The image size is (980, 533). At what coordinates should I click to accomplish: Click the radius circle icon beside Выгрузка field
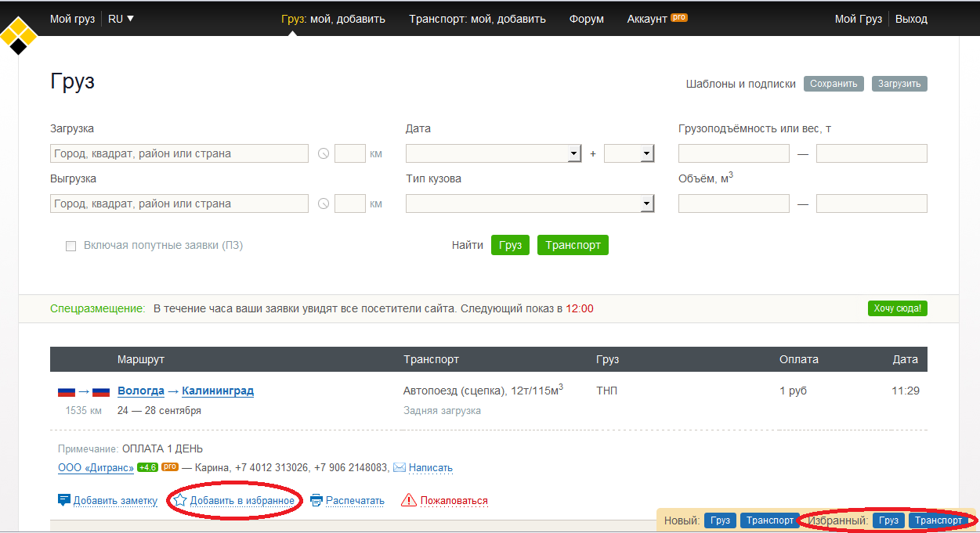324,204
